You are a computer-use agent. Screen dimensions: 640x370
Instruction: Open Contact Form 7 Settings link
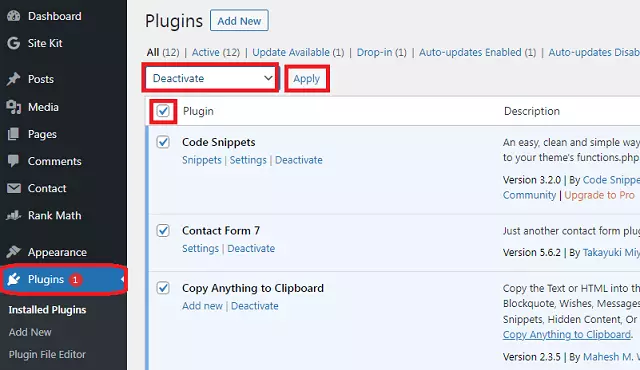click(x=200, y=248)
